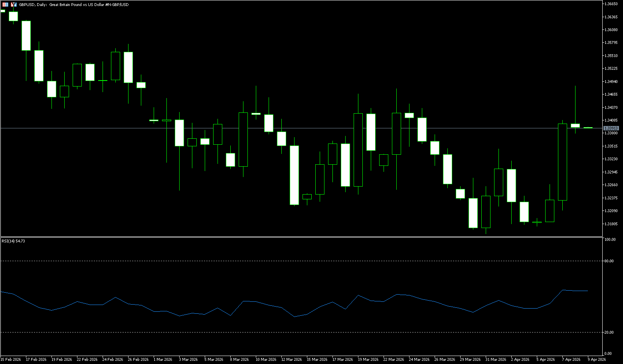Click the 1.36650 price scale label

[611, 4]
